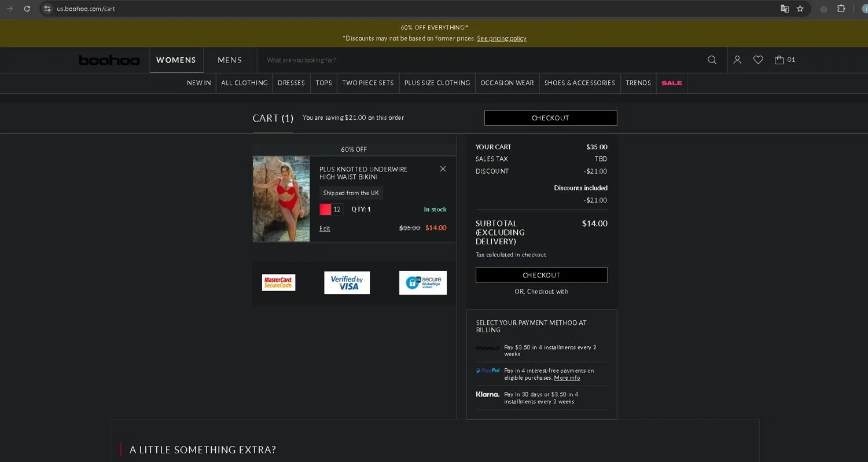Click the boohoo logo
This screenshot has height=462, width=868.
109,60
